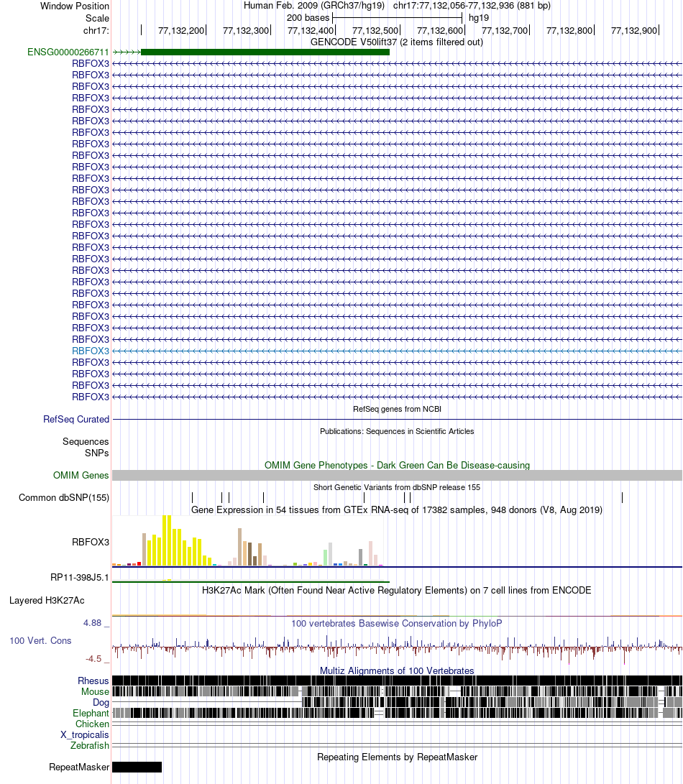Click the leftmost dbSNP variant tick
This screenshot has width=683, height=784.
(192, 497)
